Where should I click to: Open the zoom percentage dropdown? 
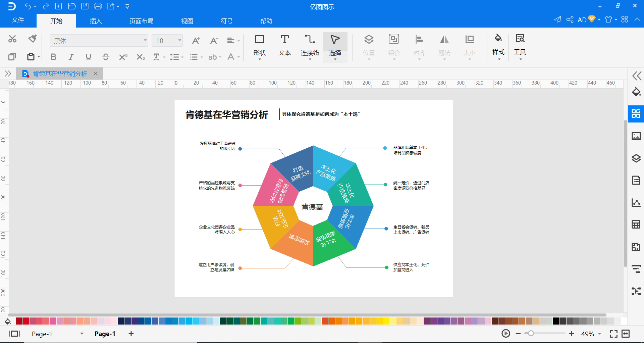coord(599,334)
